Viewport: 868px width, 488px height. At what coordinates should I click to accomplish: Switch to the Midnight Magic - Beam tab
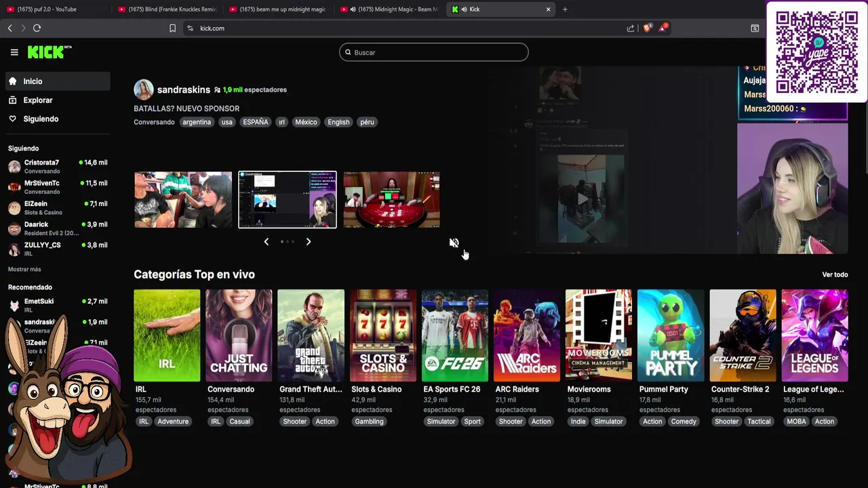[390, 9]
